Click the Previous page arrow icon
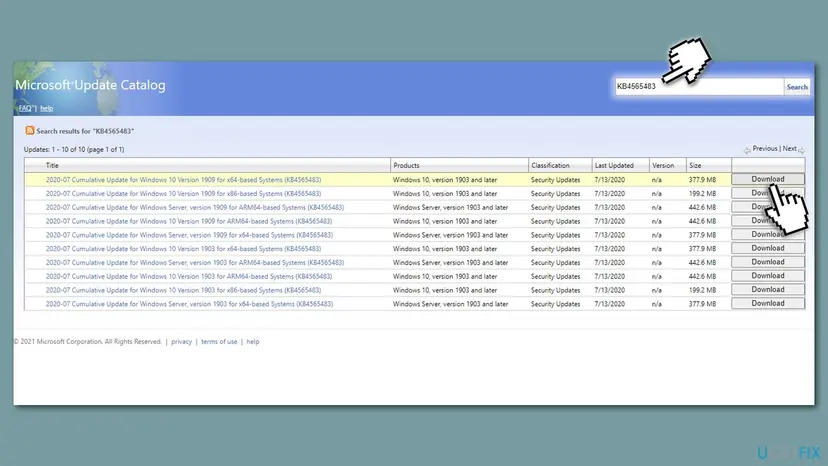This screenshot has width=828, height=466. 747,151
